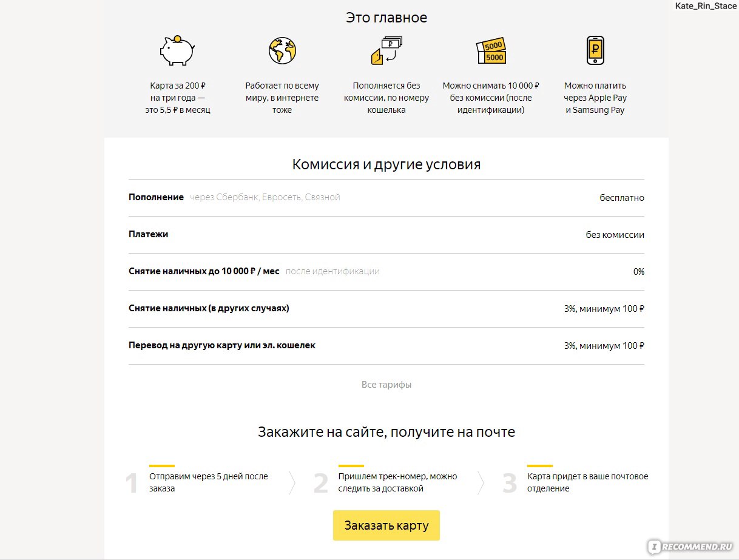Click the piggy bank icon
This screenshot has height=560, width=739.
pos(177,50)
